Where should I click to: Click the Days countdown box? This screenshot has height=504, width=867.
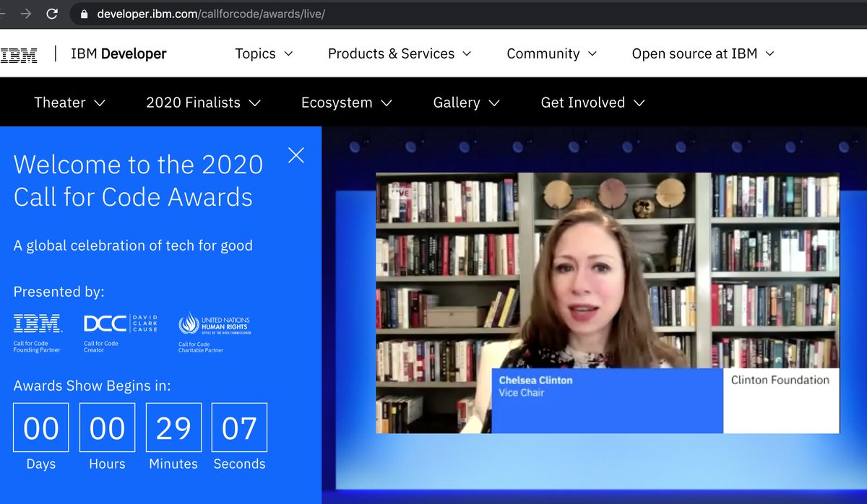(41, 428)
